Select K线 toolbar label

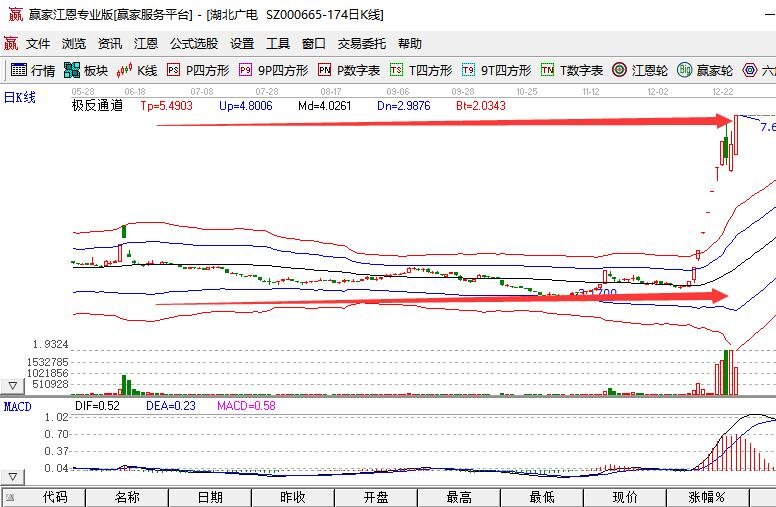pyautogui.click(x=147, y=71)
